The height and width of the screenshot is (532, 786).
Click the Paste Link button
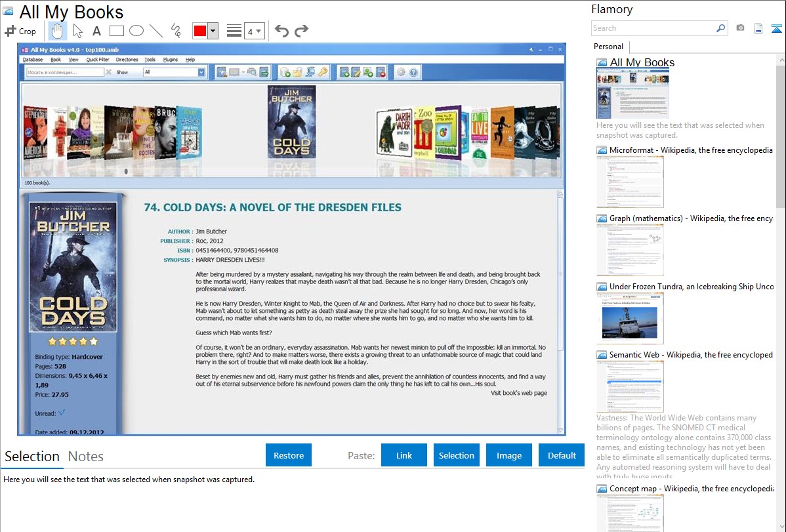point(404,455)
